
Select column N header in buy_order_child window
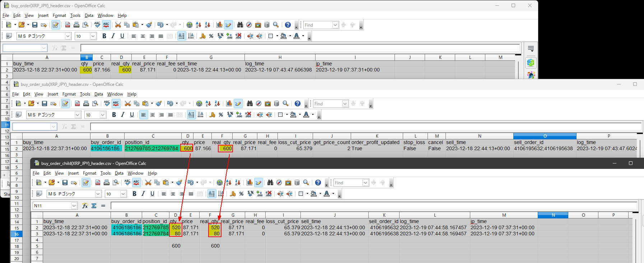click(x=553, y=215)
